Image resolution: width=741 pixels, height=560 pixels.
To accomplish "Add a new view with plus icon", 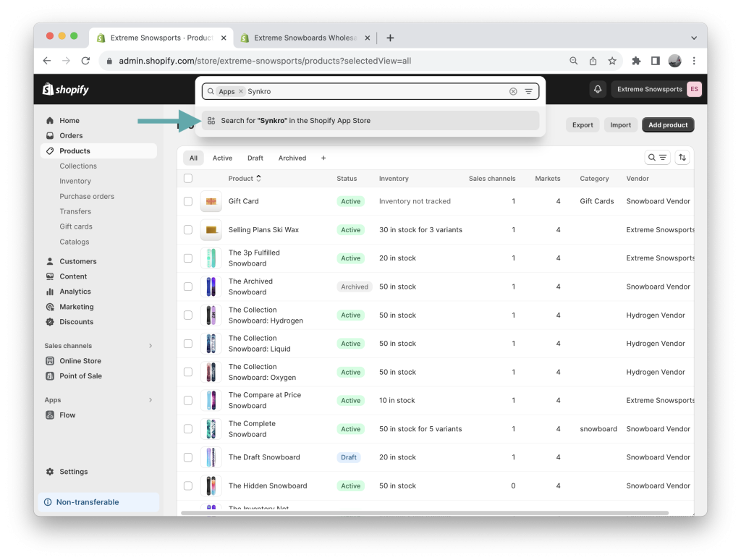I will 323,158.
